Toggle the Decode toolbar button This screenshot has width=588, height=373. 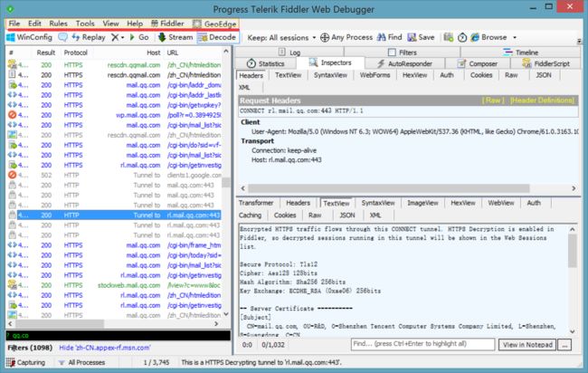coord(217,37)
